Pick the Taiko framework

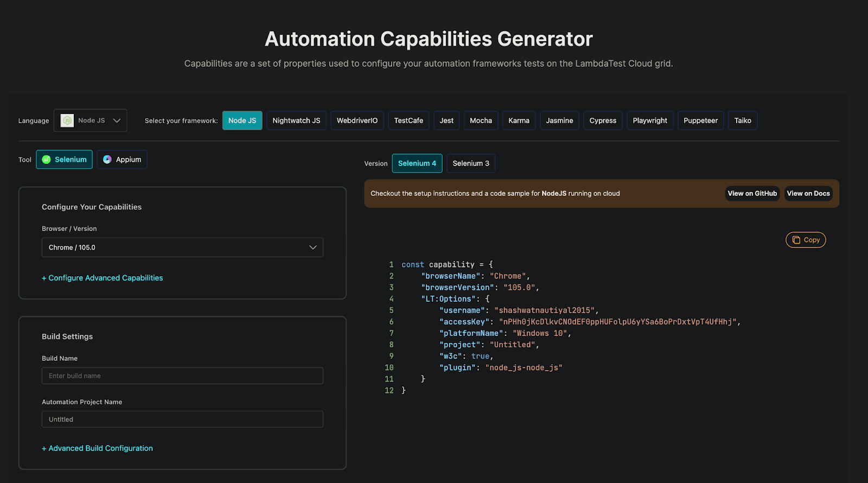743,120
